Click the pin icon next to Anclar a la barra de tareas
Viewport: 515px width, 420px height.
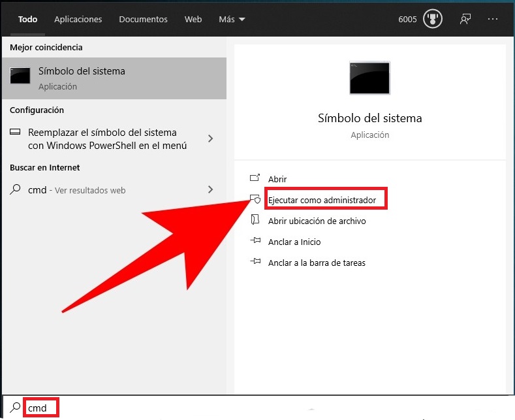tap(255, 261)
